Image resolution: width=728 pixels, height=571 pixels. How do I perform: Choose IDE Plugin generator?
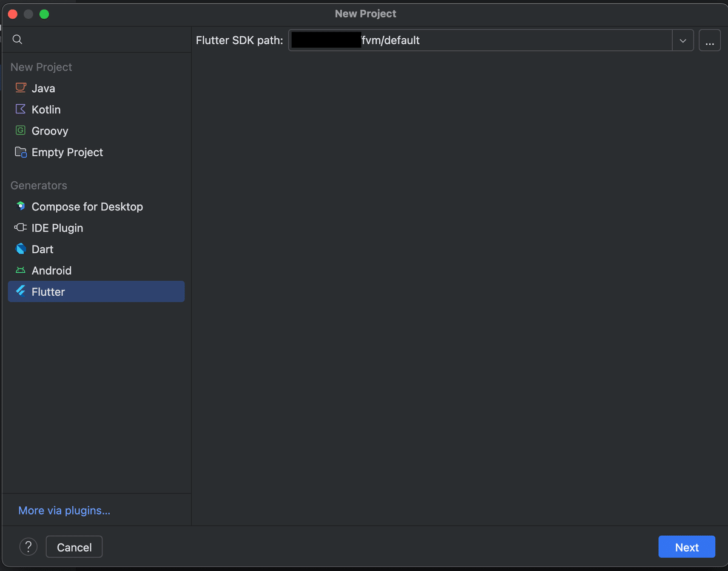pyautogui.click(x=58, y=228)
